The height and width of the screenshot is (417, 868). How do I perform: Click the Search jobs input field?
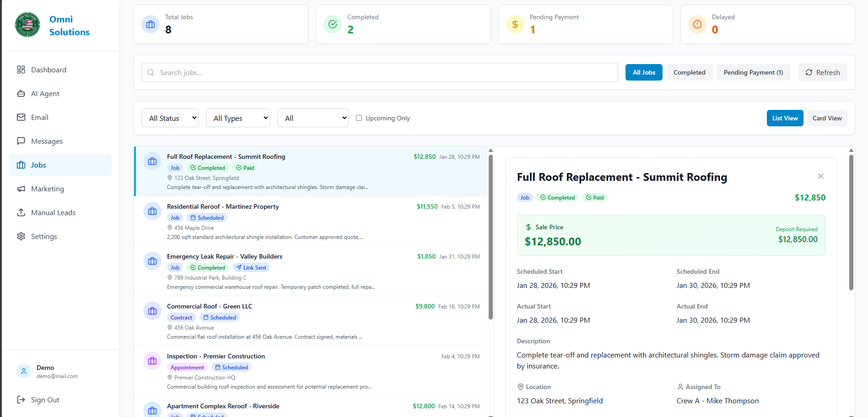pos(380,72)
